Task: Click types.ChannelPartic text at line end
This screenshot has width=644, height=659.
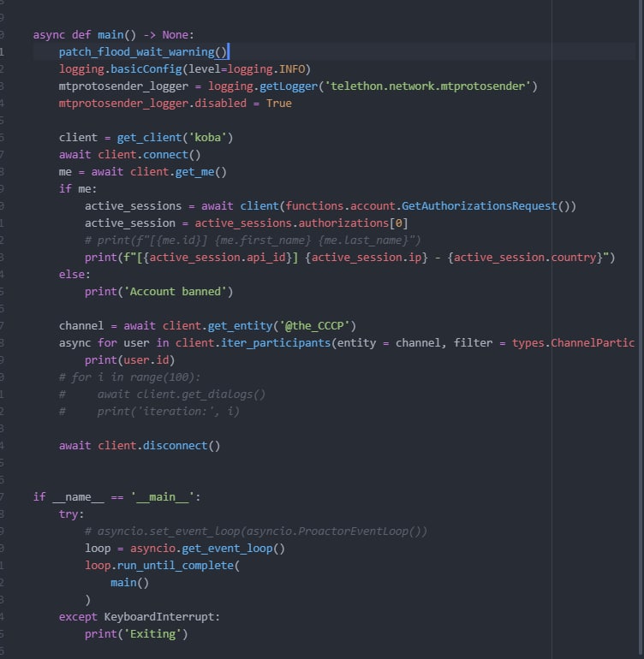Action: tap(573, 343)
